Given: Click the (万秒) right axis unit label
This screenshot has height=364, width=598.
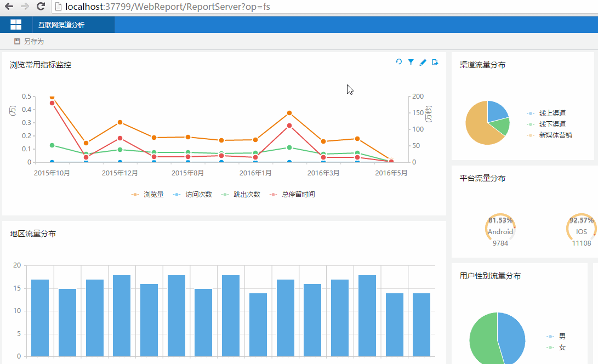Looking at the screenshot, I should 429,114.
